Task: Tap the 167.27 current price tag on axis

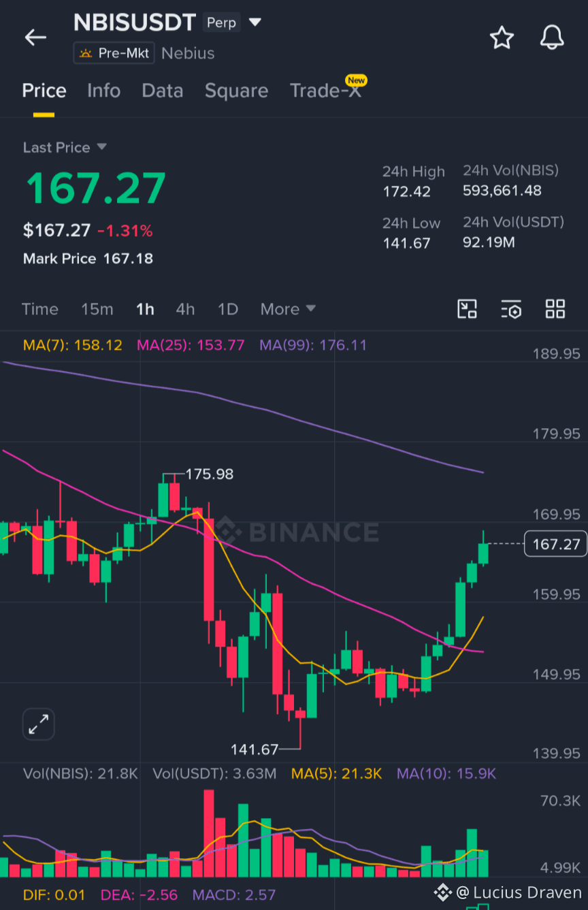Action: (555, 544)
